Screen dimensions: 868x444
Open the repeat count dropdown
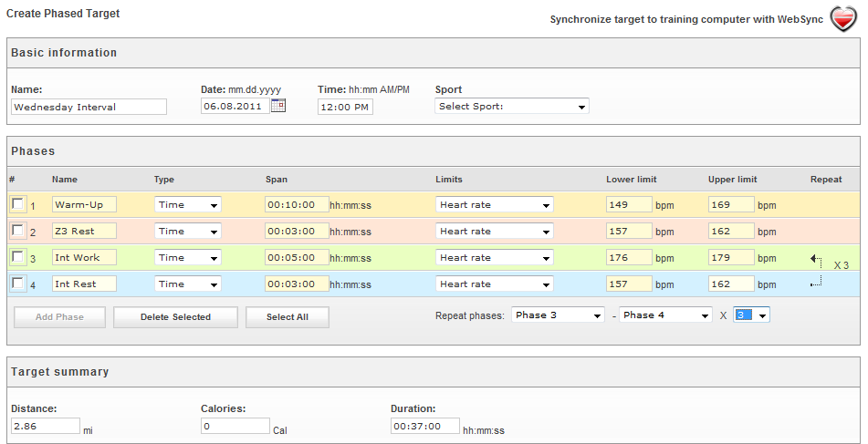(x=751, y=315)
